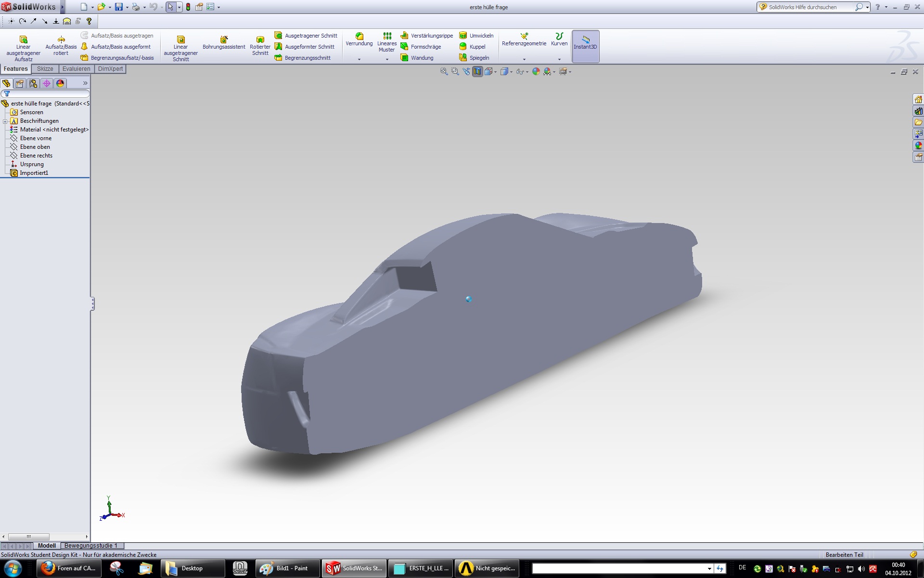Select the Ausgetragener Schnitt tool

coord(306,36)
